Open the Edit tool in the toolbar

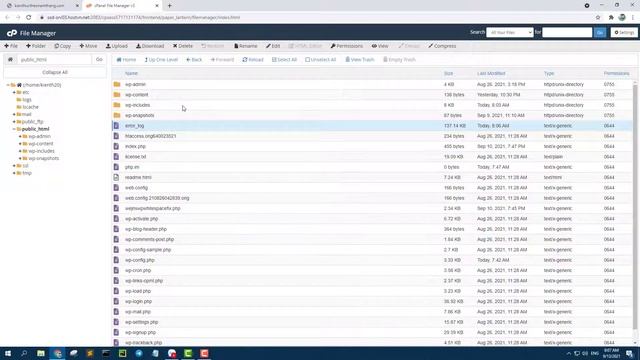click(x=273, y=46)
